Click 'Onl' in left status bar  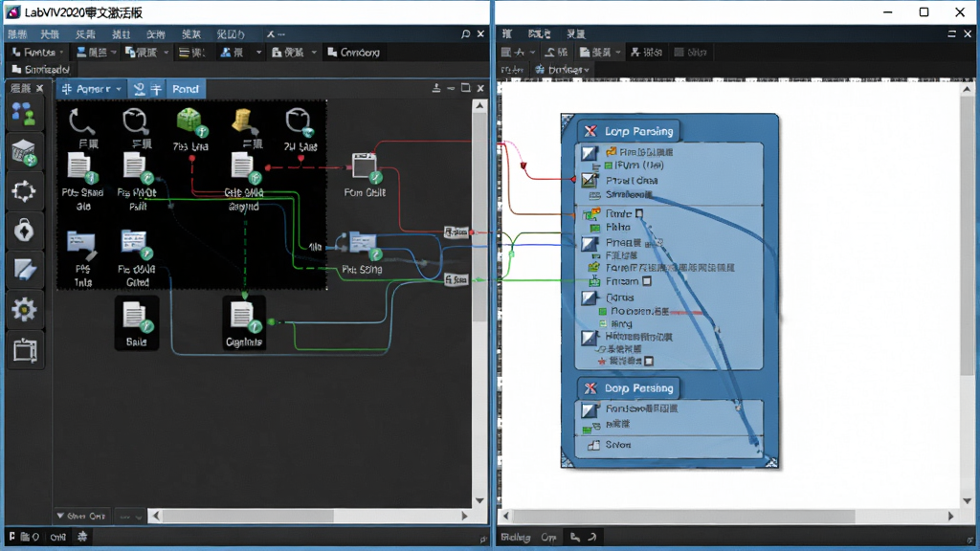57,537
